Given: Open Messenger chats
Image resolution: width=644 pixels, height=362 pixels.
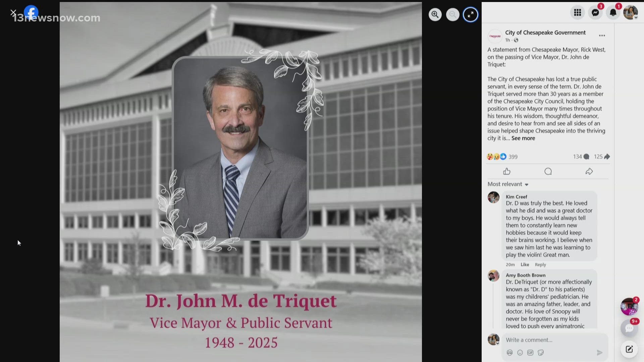Looking at the screenshot, I should pyautogui.click(x=595, y=13).
